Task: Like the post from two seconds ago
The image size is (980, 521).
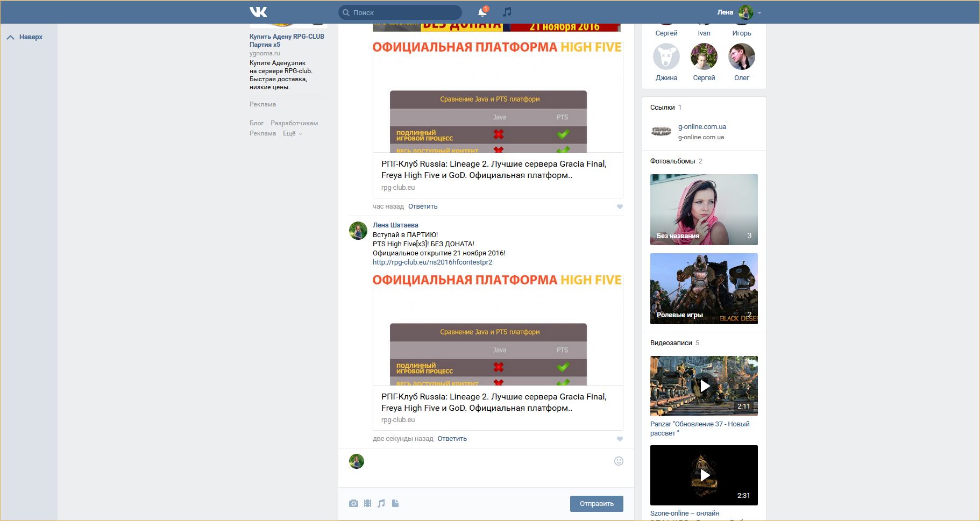Action: pos(620,439)
